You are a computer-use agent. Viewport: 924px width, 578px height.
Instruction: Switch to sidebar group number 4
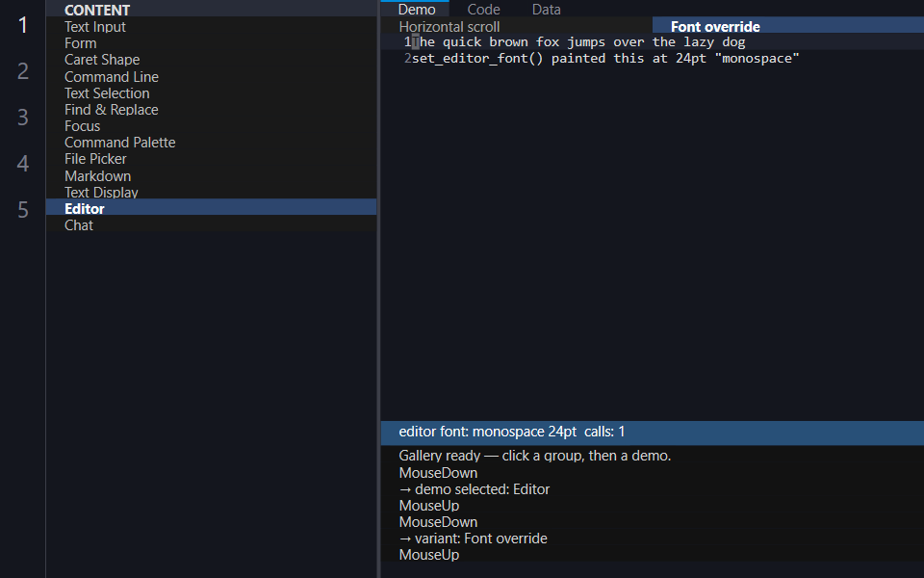tap(23, 164)
